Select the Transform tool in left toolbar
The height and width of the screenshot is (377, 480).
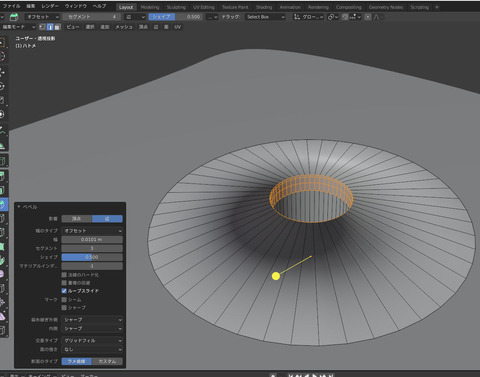pos(3,114)
